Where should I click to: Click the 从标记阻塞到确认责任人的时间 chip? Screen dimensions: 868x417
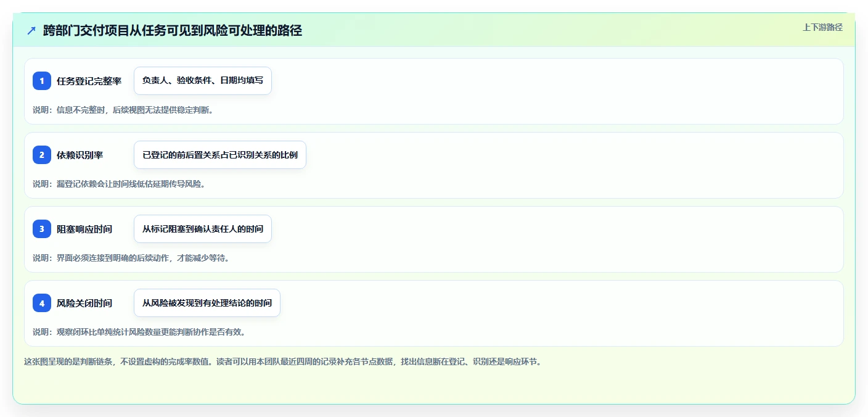point(203,229)
